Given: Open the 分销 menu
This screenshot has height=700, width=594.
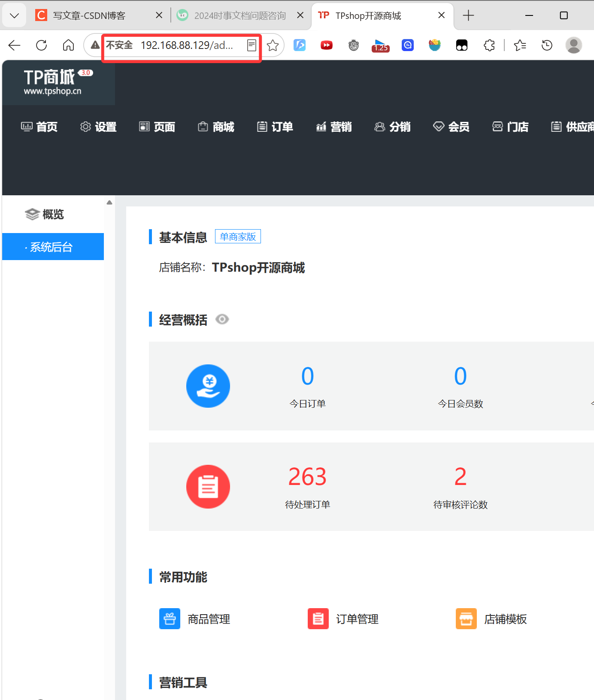Looking at the screenshot, I should pyautogui.click(x=393, y=127).
